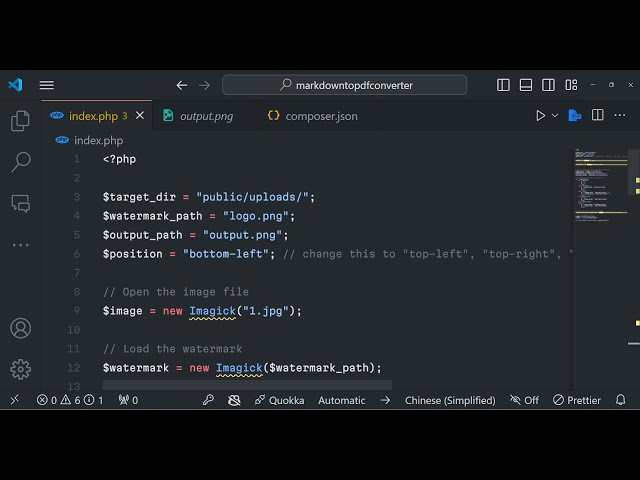
Task: Click the markdowntopdfconverter search box
Action: point(354,85)
